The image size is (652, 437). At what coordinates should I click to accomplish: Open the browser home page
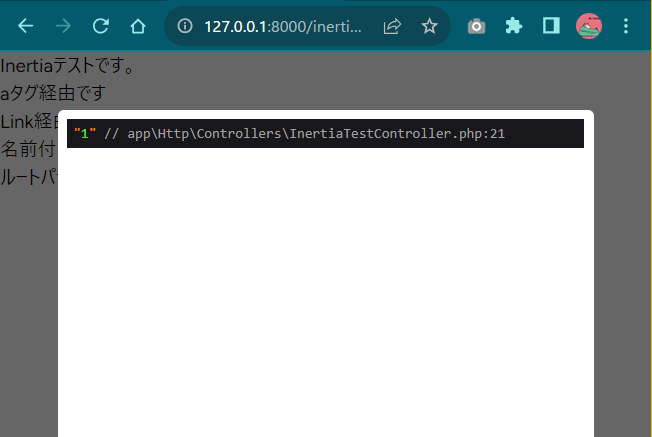coord(138,26)
